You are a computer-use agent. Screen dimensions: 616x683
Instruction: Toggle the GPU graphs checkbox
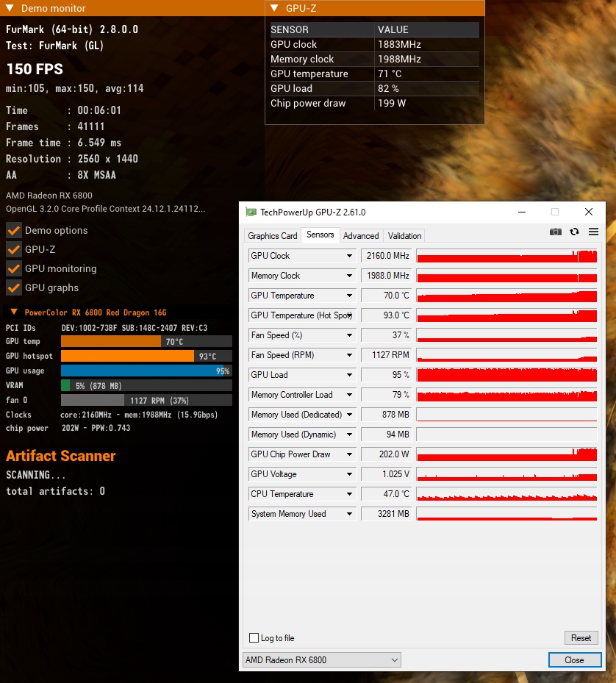coord(14,288)
